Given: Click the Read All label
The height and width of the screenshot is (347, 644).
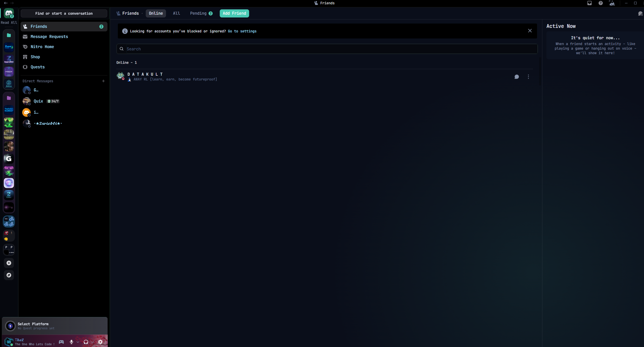Looking at the screenshot, I should coord(9,23).
